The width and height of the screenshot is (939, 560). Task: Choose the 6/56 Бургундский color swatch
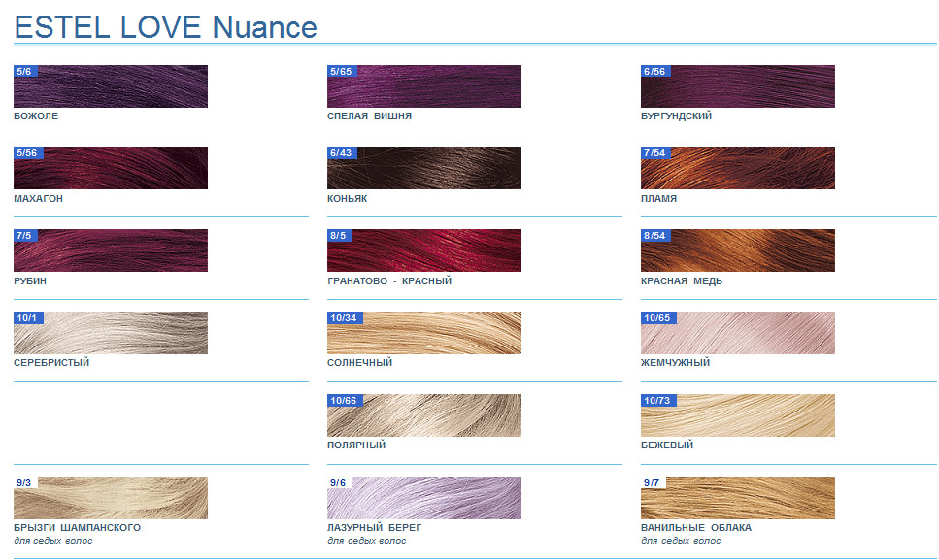click(738, 86)
